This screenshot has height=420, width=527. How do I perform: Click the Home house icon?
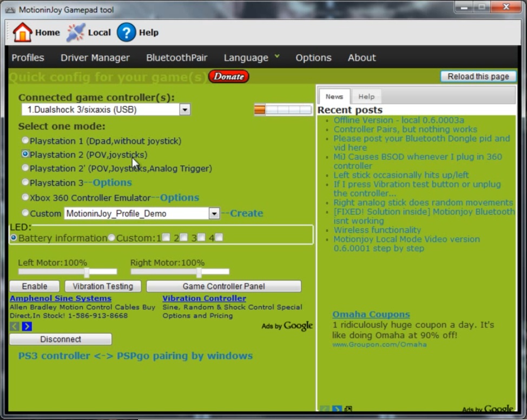pos(22,32)
